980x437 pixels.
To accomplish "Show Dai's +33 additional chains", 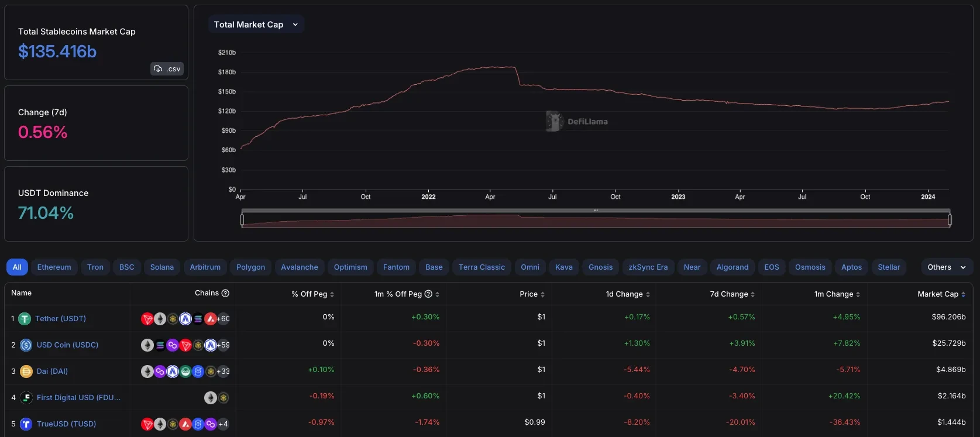I will (223, 371).
